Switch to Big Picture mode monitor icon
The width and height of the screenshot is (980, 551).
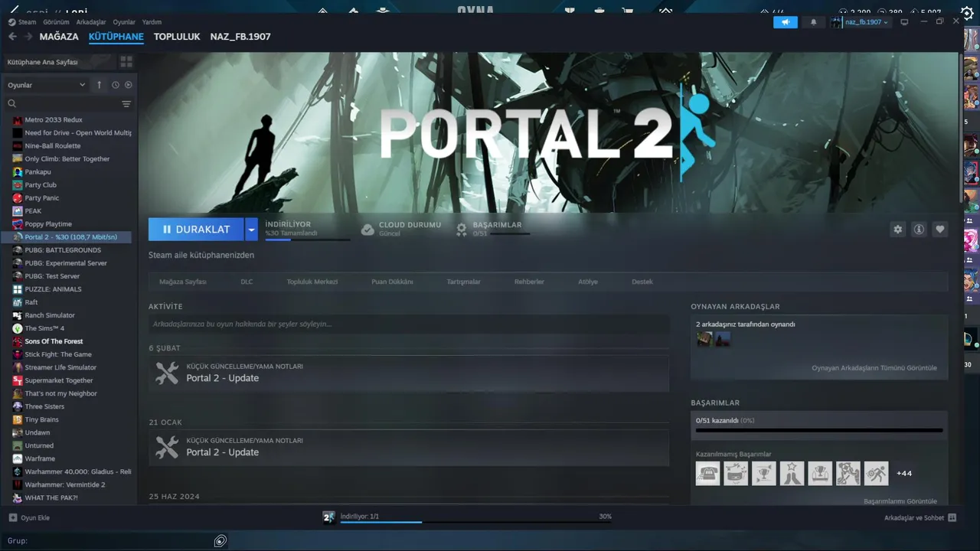904,22
